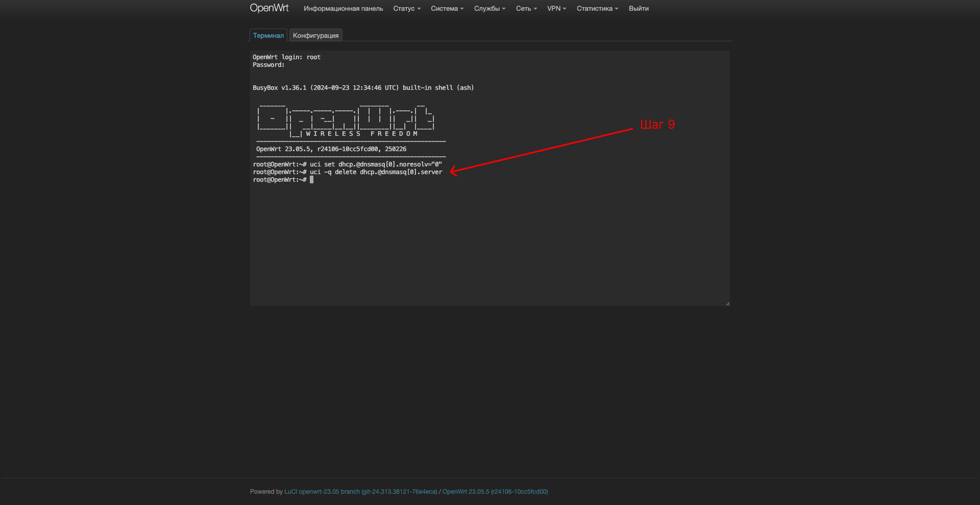
Task: Expand the Система dropdown menu
Action: 447,9
